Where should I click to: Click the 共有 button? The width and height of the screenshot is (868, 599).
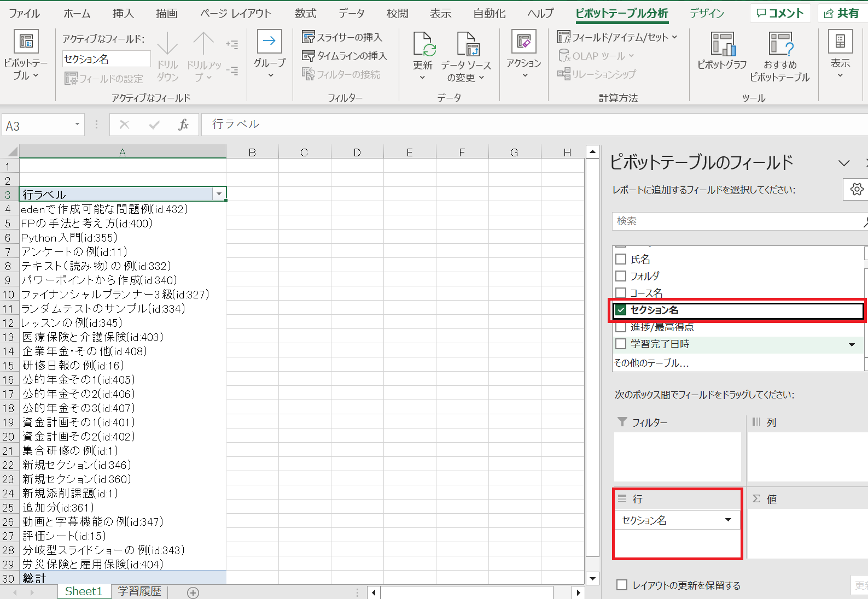(842, 13)
